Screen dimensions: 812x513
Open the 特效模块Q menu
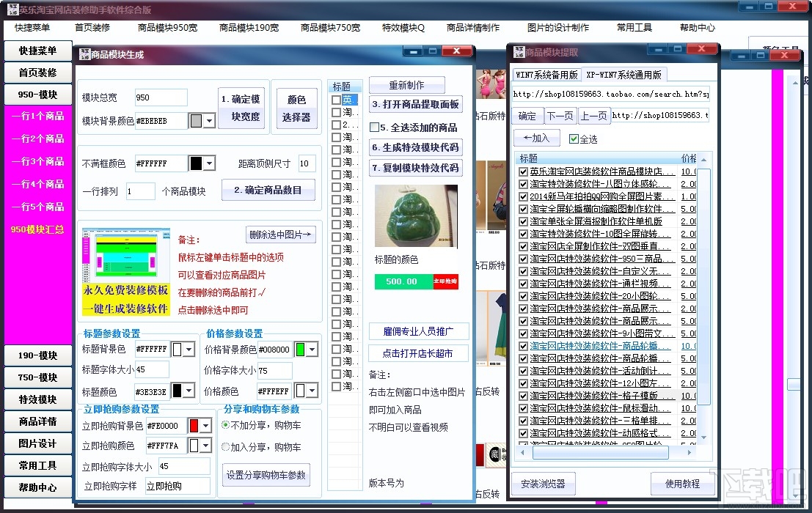(x=403, y=27)
